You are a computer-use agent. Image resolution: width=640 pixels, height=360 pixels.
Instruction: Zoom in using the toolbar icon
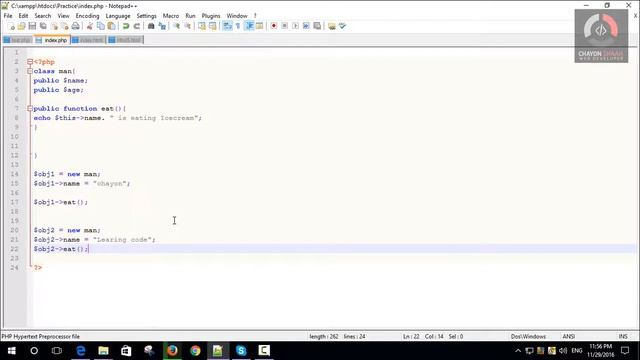tap(176, 26)
